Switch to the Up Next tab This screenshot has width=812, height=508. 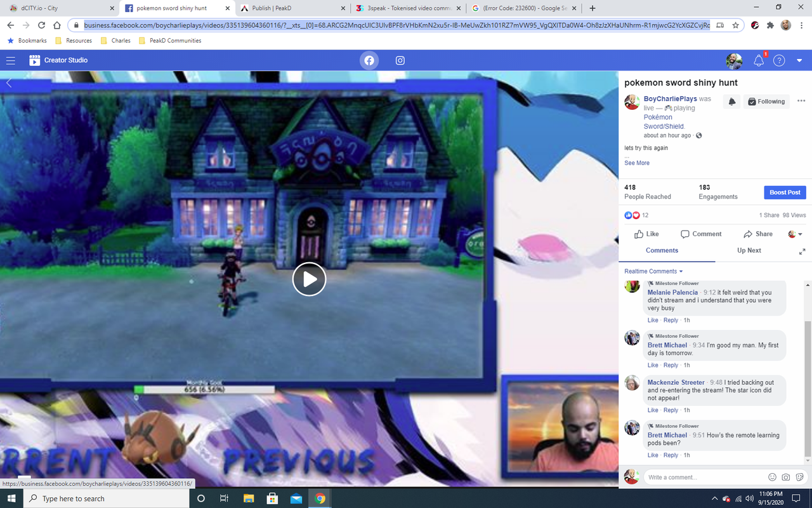pos(749,251)
